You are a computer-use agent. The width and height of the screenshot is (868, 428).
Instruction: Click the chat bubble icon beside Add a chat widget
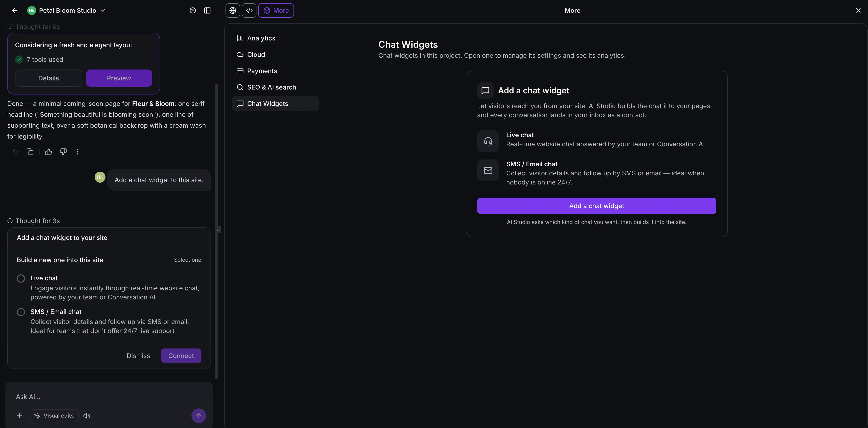tap(485, 91)
